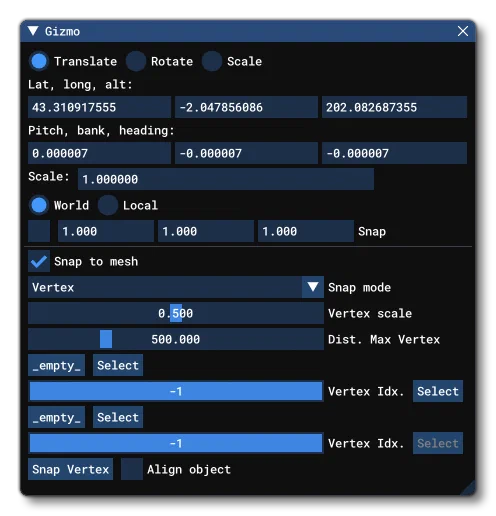Screen dimensions: 496x516
Task: Click the Scale value field 1.000000
Action: pos(226,179)
